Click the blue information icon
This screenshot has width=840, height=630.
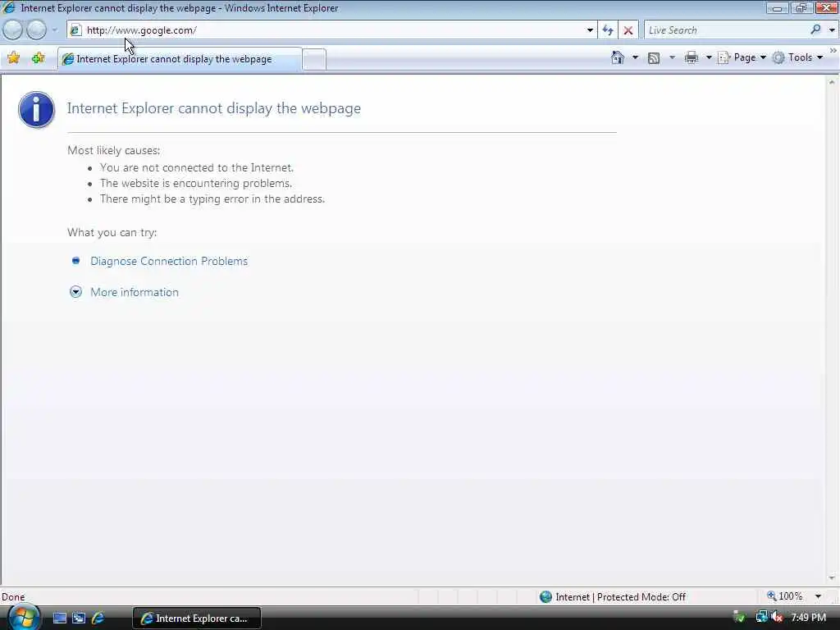click(36, 109)
